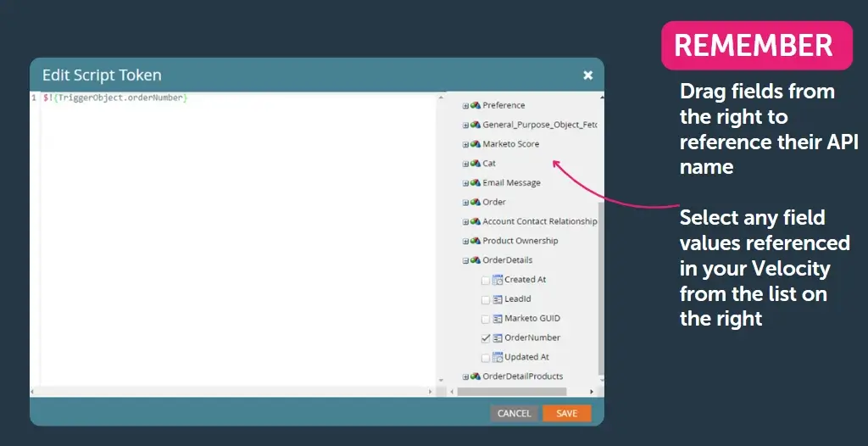Uncheck the OrderNumber field checkbox
Viewport: 868px width, 446px height.
pyautogui.click(x=486, y=338)
